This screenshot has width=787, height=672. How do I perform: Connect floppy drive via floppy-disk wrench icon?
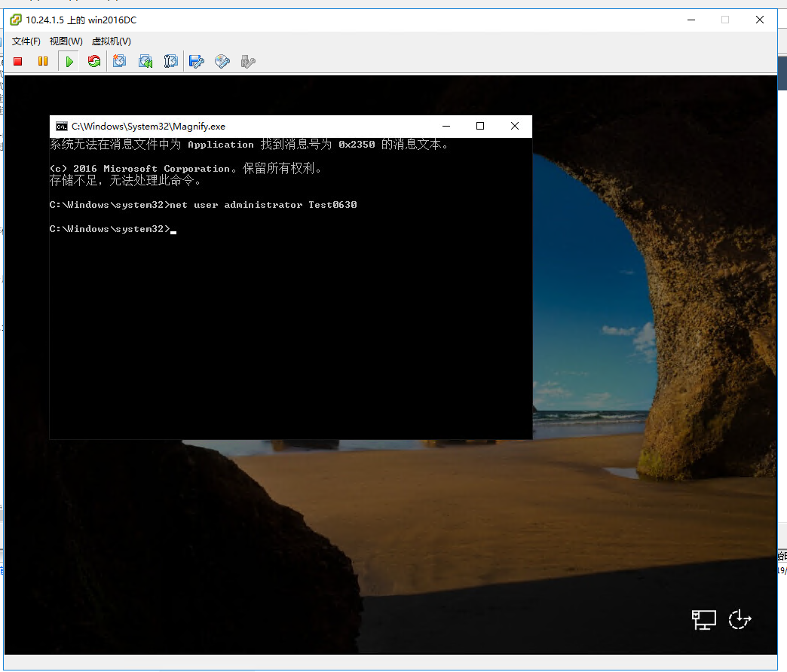click(196, 61)
